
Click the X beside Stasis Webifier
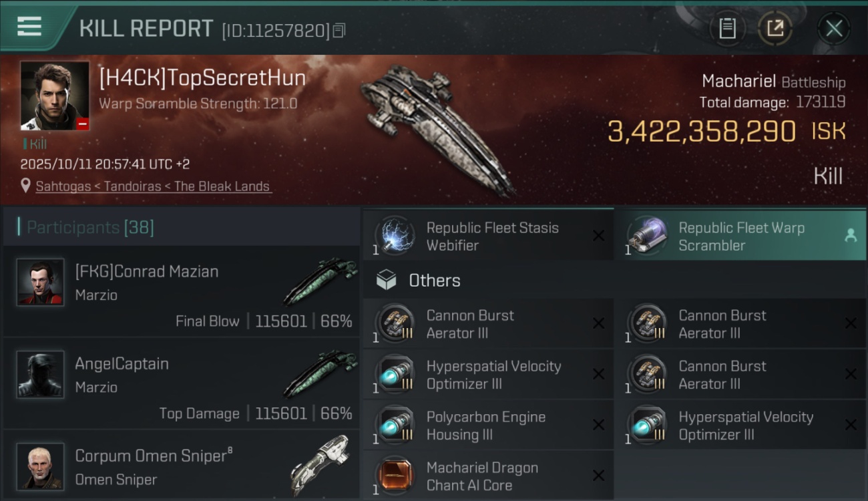click(x=598, y=236)
